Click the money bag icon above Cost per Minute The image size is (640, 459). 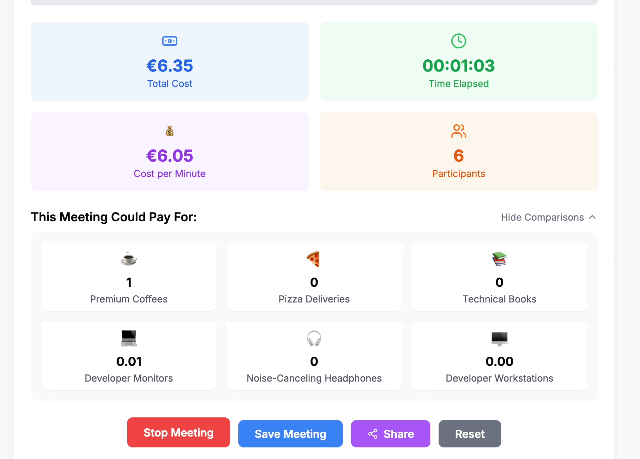[169, 131]
